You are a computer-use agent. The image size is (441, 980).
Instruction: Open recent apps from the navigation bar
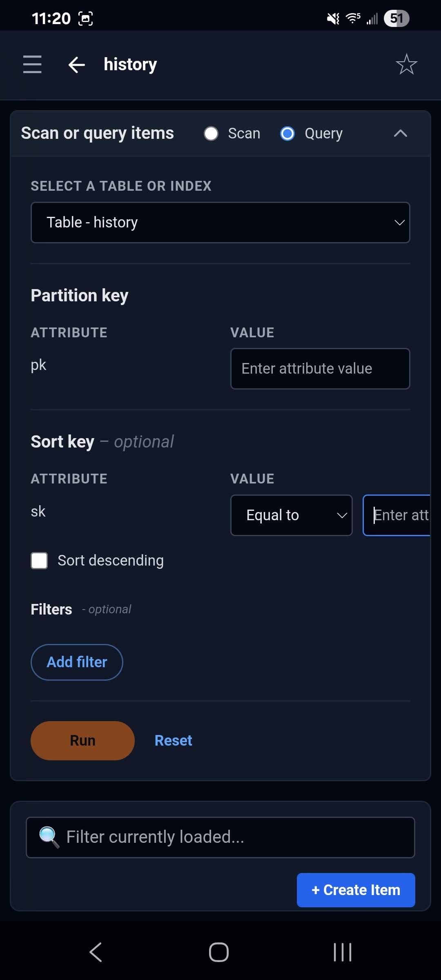pyautogui.click(x=341, y=952)
